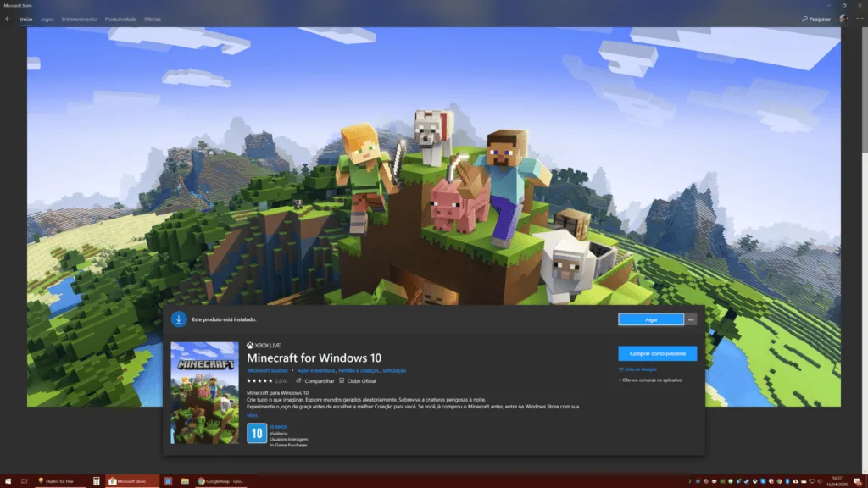The height and width of the screenshot is (488, 868).
Task: Click the age rating 10 badge
Action: [257, 433]
